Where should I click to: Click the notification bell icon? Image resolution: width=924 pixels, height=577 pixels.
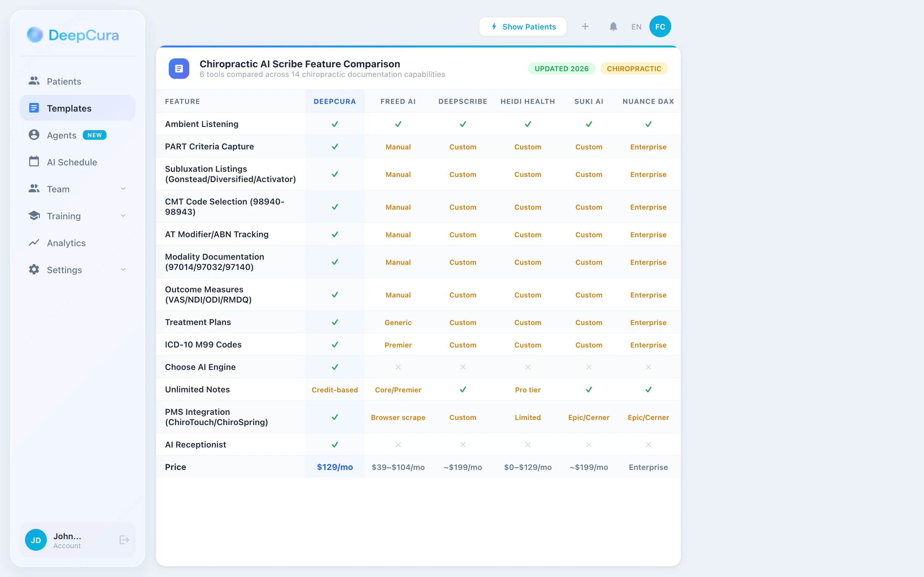(613, 27)
